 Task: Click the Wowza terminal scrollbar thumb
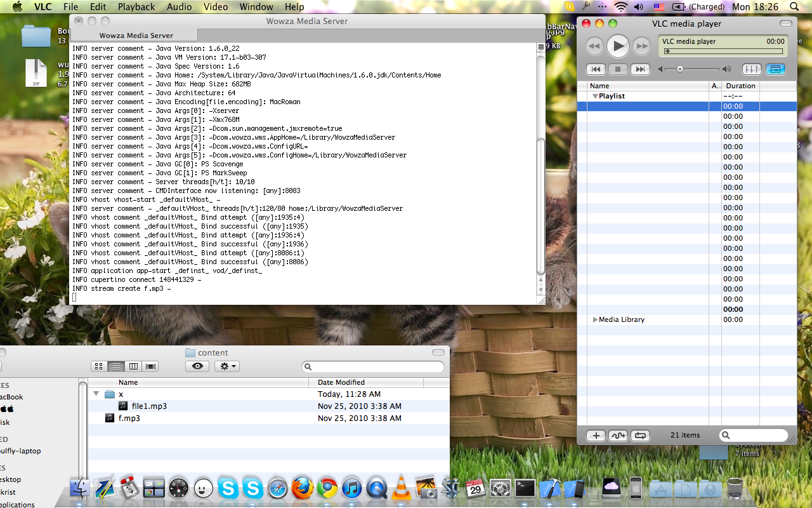[x=540, y=206]
